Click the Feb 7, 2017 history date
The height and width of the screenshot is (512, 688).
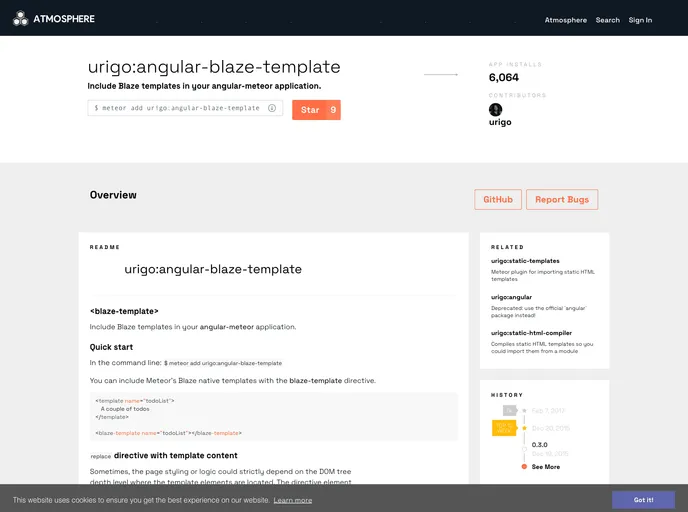click(x=548, y=411)
